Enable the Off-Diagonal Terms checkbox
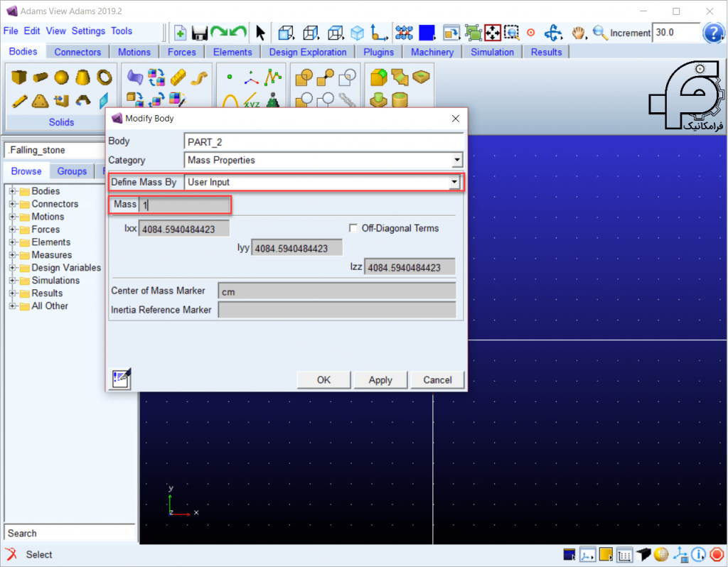This screenshot has height=567, width=728. tap(353, 228)
